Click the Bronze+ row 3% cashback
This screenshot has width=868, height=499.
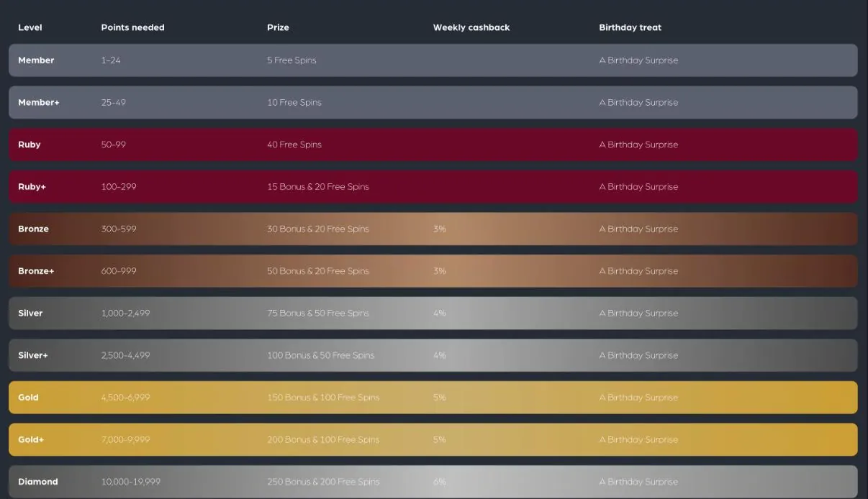coord(440,271)
